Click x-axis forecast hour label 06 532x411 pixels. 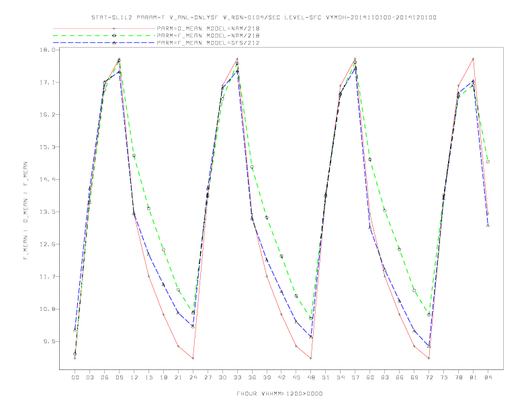coord(105,377)
